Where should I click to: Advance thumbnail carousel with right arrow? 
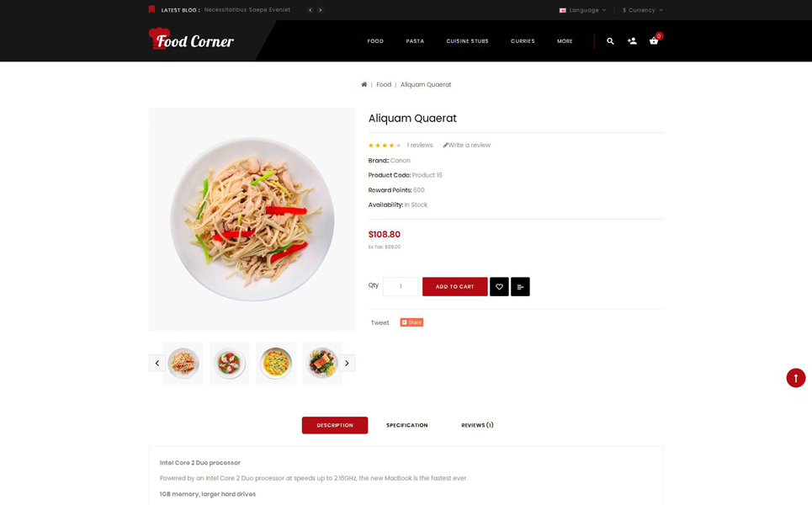[x=347, y=363]
